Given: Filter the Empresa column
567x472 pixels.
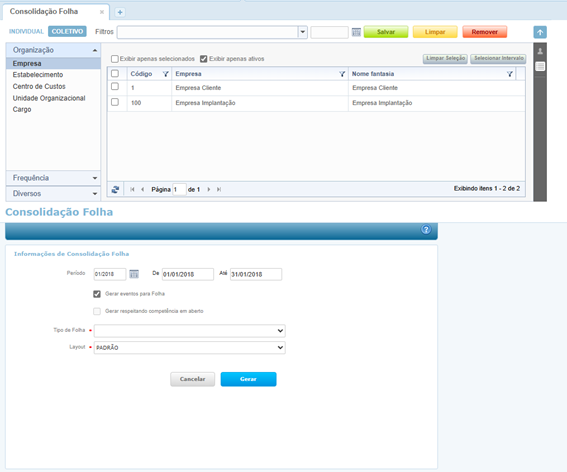Looking at the screenshot, I should coord(342,74).
